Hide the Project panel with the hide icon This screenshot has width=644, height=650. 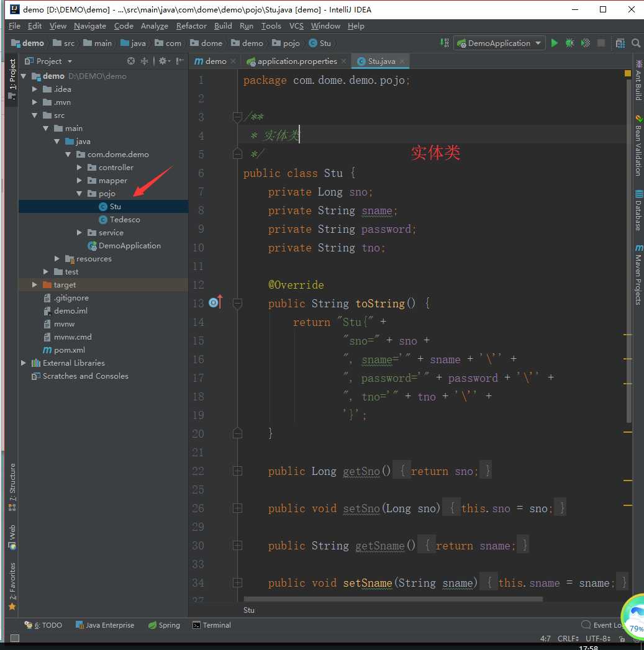pyautogui.click(x=179, y=61)
